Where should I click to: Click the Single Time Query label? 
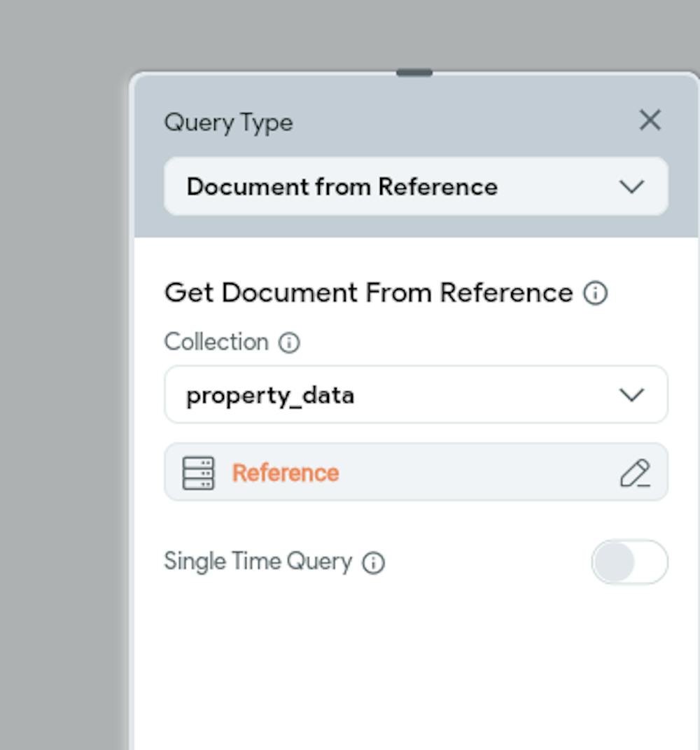tap(258, 562)
